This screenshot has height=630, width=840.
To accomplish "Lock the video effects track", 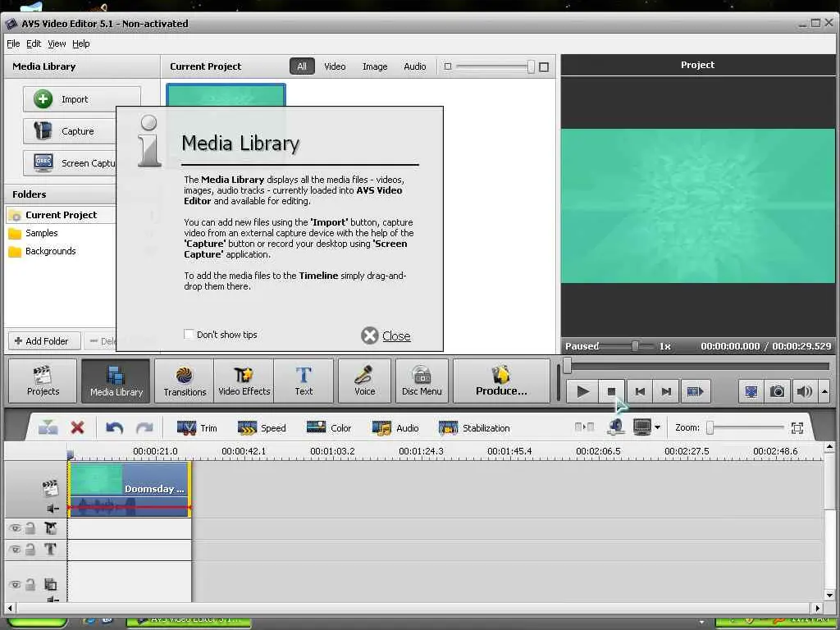I will point(30,528).
